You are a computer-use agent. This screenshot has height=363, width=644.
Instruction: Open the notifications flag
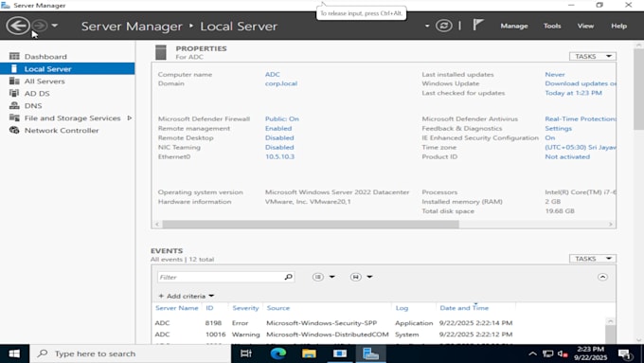pyautogui.click(x=477, y=25)
